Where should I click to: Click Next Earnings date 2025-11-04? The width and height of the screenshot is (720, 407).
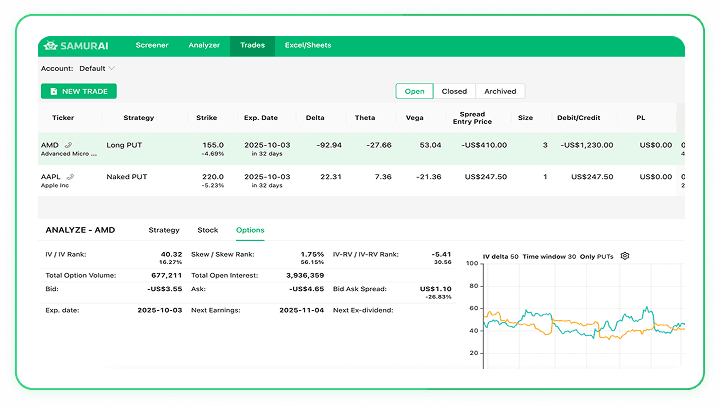301,311
